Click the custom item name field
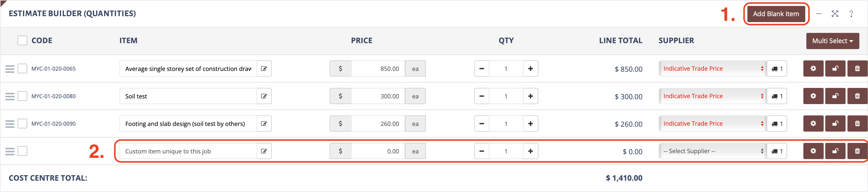The image size is (868, 192). pos(188,151)
